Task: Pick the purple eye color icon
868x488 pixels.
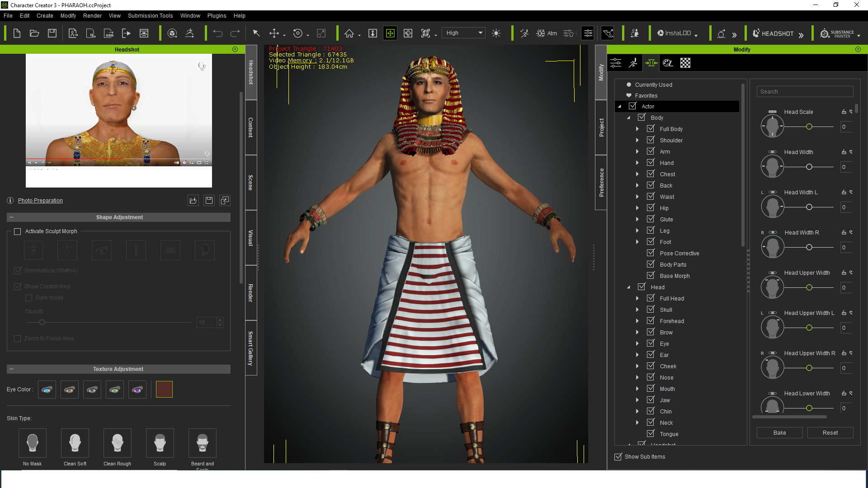Action: pos(137,389)
